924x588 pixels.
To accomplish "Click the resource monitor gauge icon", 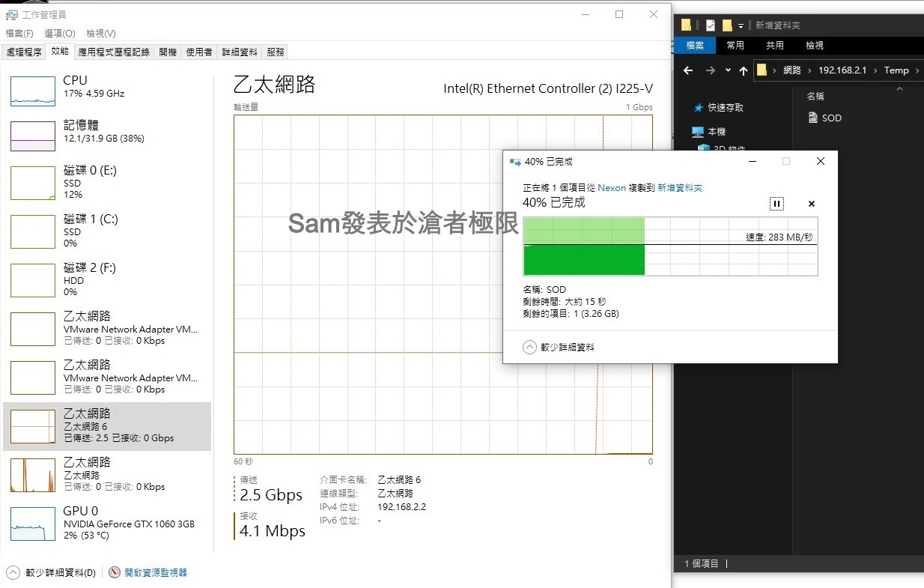I will pyautogui.click(x=115, y=572).
